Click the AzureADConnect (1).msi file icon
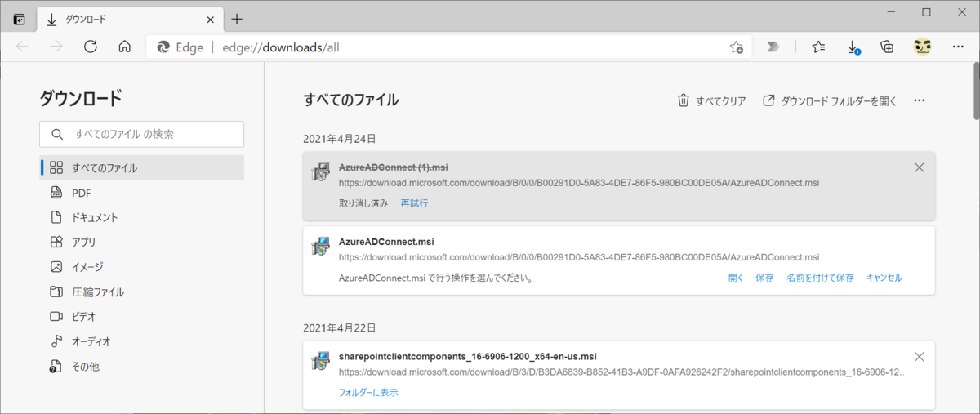980x414 pixels. pyautogui.click(x=320, y=171)
